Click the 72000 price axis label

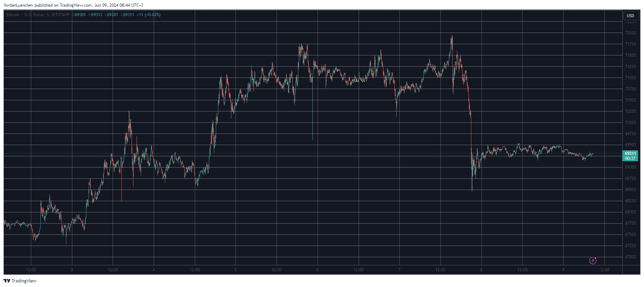click(x=630, y=33)
